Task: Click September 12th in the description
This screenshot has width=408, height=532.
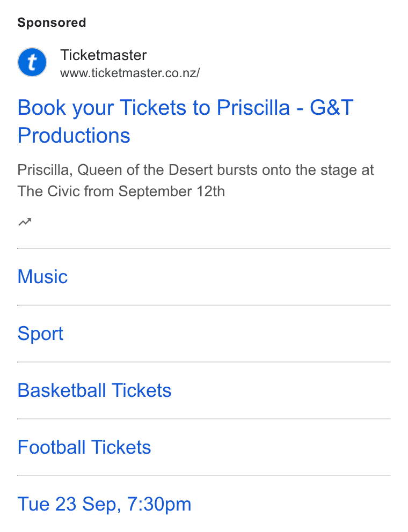Action: (x=172, y=191)
